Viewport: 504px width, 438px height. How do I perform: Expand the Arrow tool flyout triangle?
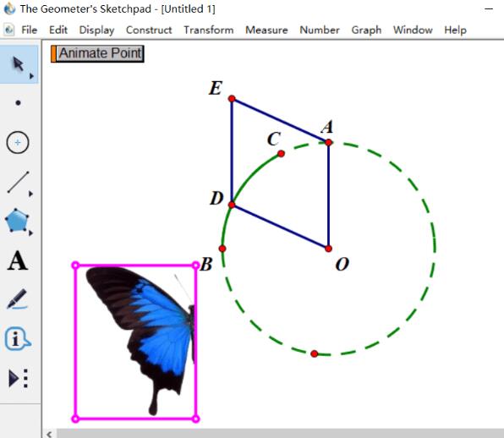click(x=31, y=76)
